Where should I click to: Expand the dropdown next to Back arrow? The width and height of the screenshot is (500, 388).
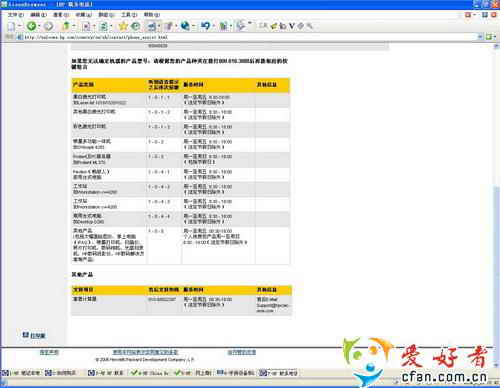(x=39, y=26)
